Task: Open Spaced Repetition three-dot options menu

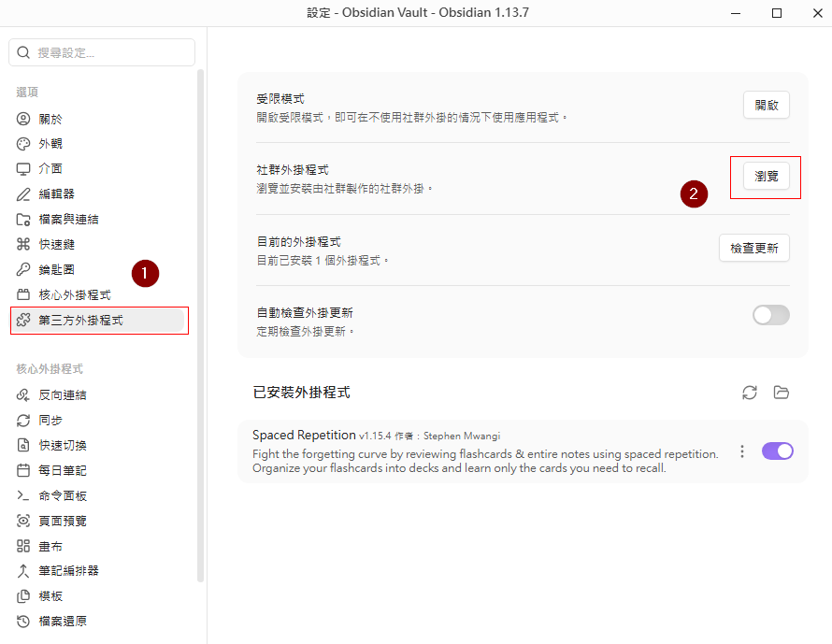Action: click(742, 451)
